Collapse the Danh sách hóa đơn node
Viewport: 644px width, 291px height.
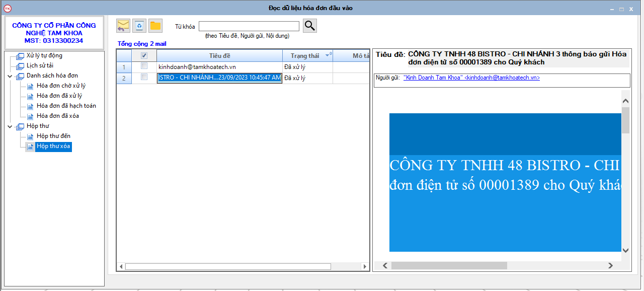(10, 76)
